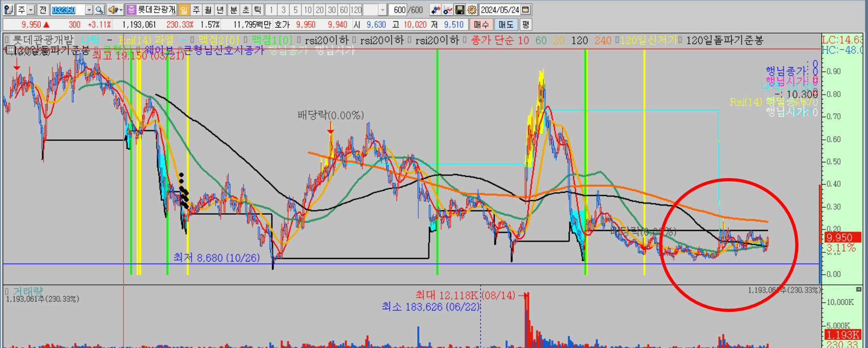Screen dimensions: 868x348
Task: Click the 매수 buy button
Action: click(x=481, y=24)
